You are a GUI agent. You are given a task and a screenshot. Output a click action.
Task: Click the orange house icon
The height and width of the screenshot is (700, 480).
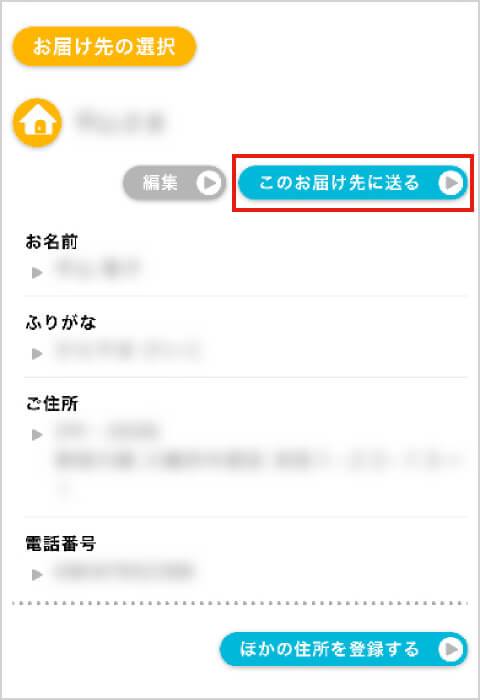(38, 122)
